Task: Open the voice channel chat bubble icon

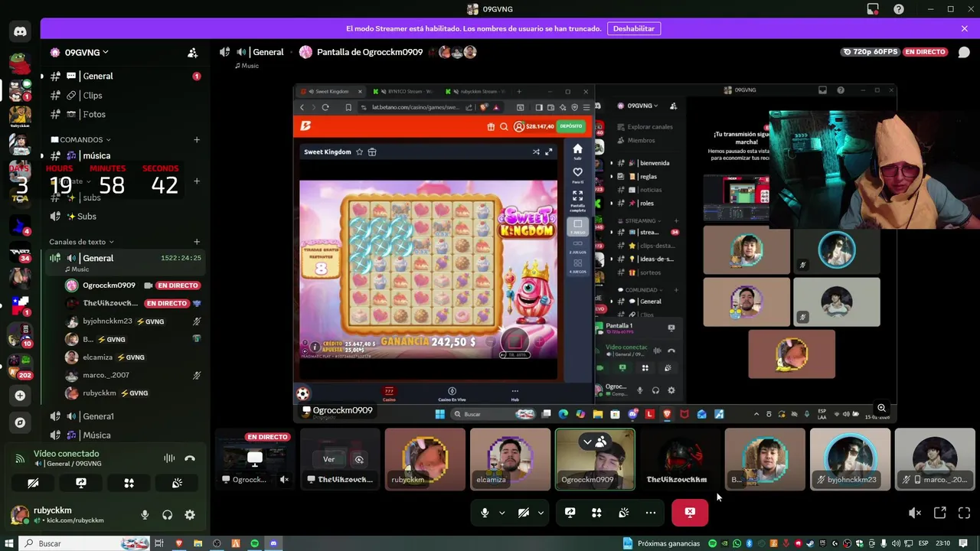Action: (964, 52)
